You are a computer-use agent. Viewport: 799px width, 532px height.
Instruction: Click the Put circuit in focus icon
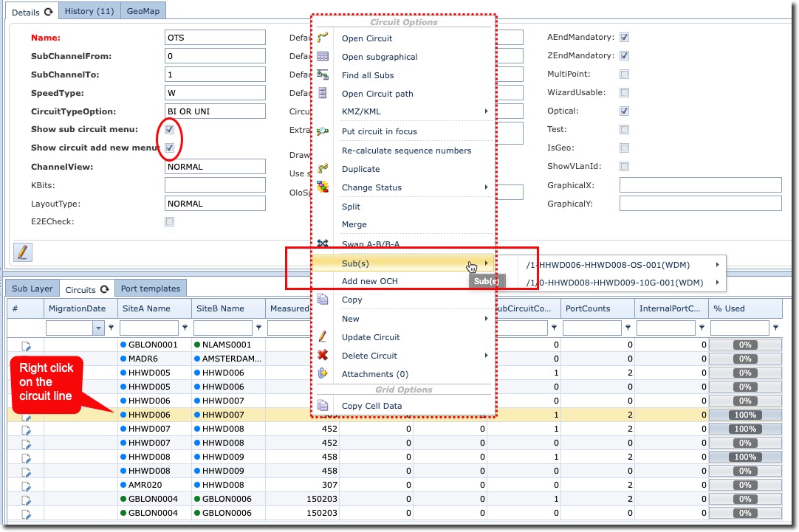[323, 131]
